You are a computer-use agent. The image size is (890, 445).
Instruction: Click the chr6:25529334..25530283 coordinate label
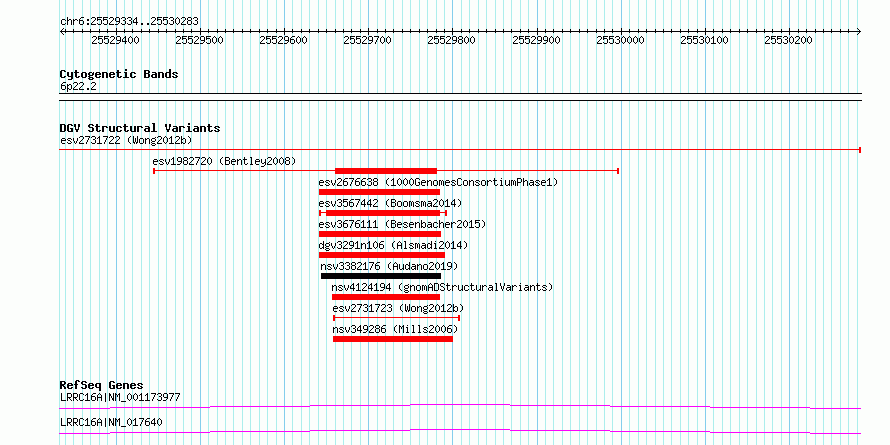[129, 22]
